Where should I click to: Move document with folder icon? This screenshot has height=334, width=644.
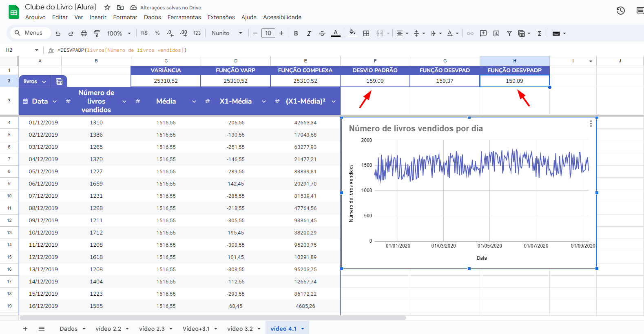120,7
